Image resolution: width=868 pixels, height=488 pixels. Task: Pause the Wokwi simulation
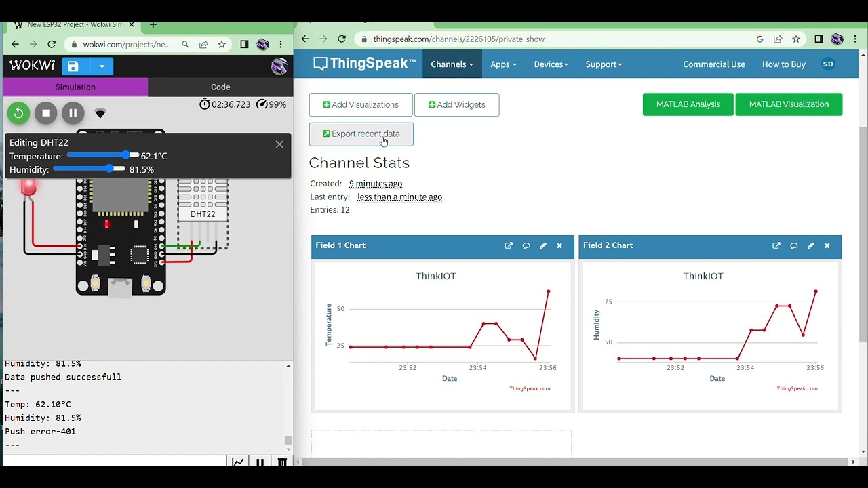click(x=73, y=113)
